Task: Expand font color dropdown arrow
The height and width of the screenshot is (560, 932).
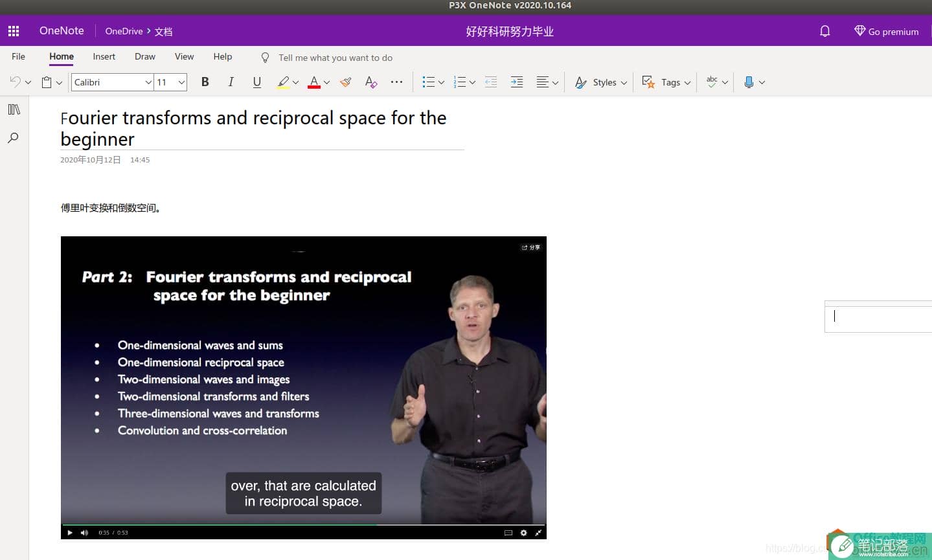Action: pyautogui.click(x=326, y=82)
